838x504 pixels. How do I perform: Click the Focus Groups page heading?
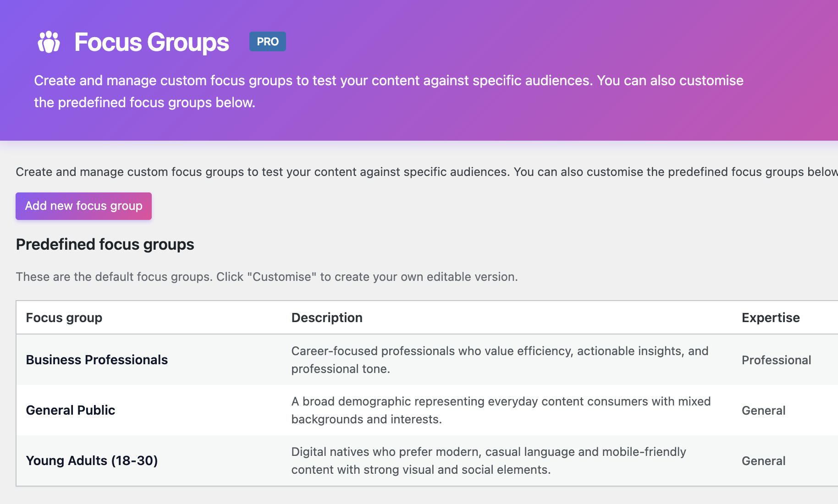coord(152,42)
